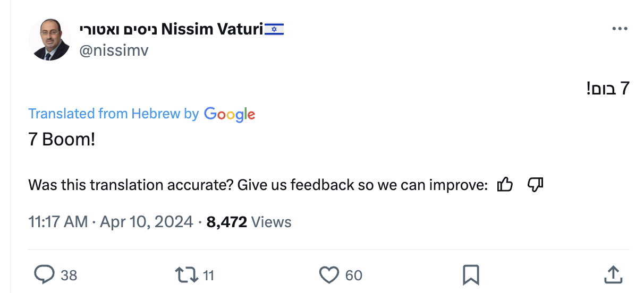Viewport: 644px width, 293px height.
Task: Click the translated "7 Boom!" text
Action: (62, 140)
